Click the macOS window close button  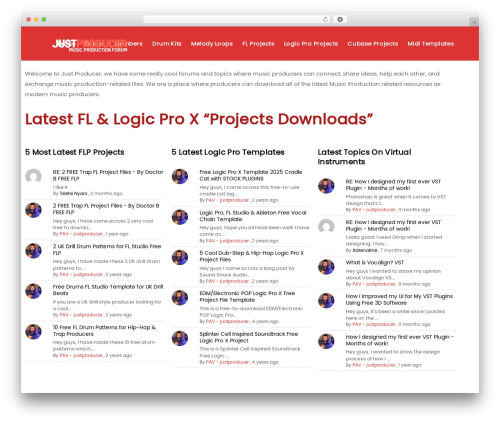point(29,19)
